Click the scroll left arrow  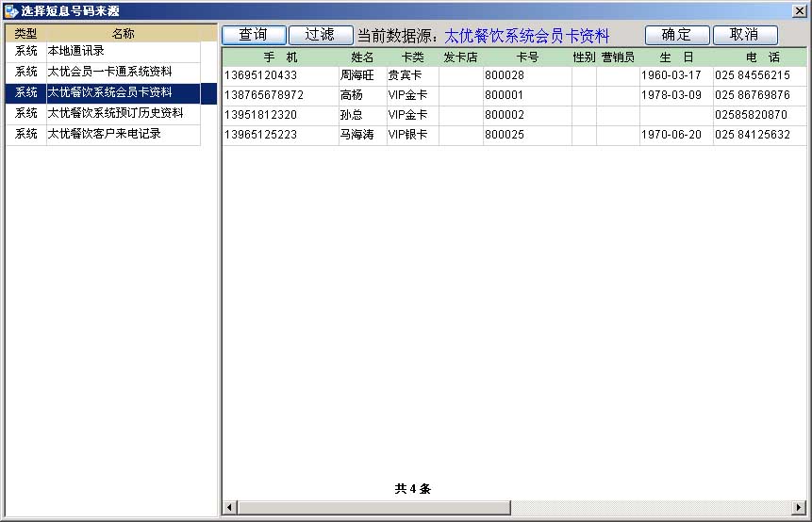(x=228, y=508)
